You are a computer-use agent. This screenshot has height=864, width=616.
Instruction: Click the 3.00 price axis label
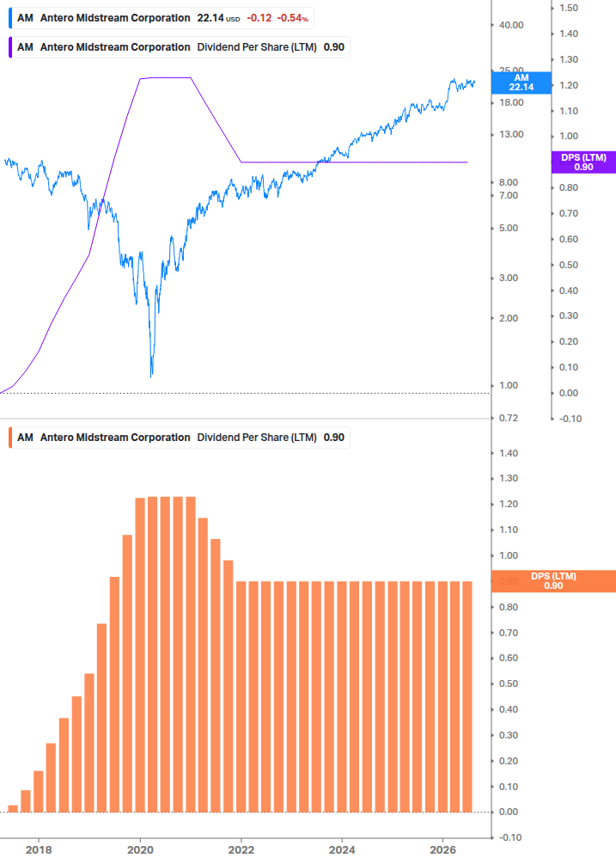[x=509, y=278]
